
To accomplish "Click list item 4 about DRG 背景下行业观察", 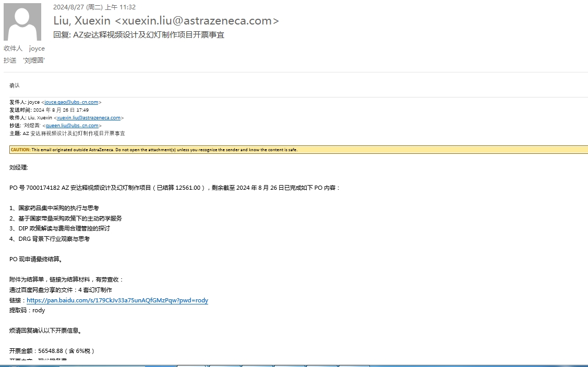I will 50,239.
